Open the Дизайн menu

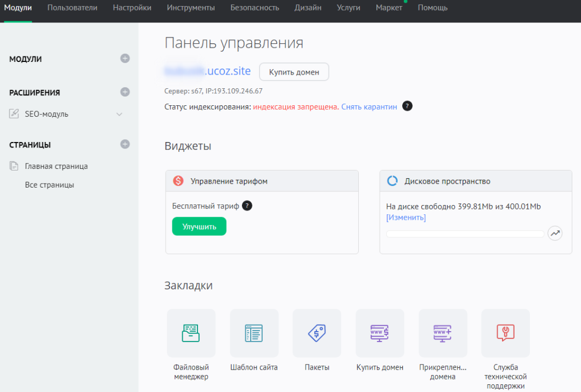(308, 8)
